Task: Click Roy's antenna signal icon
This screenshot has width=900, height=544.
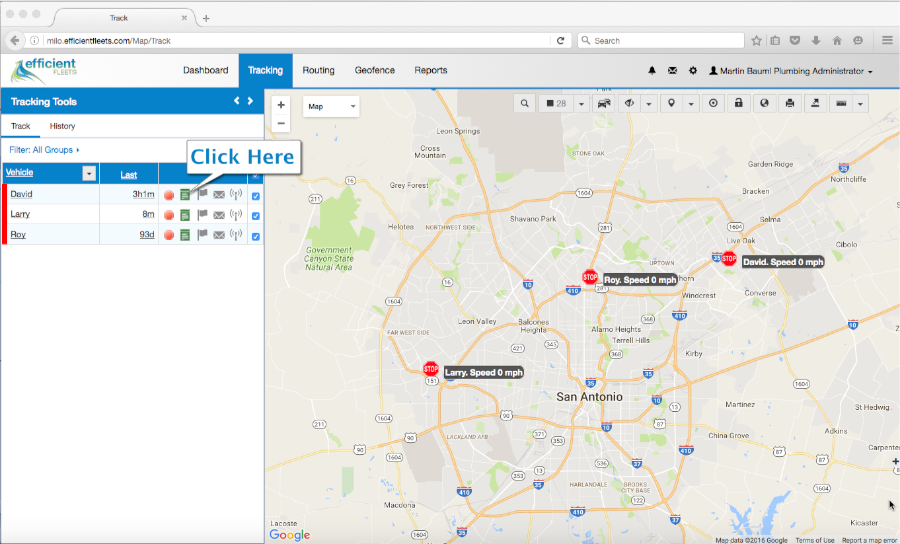Action: (x=235, y=234)
